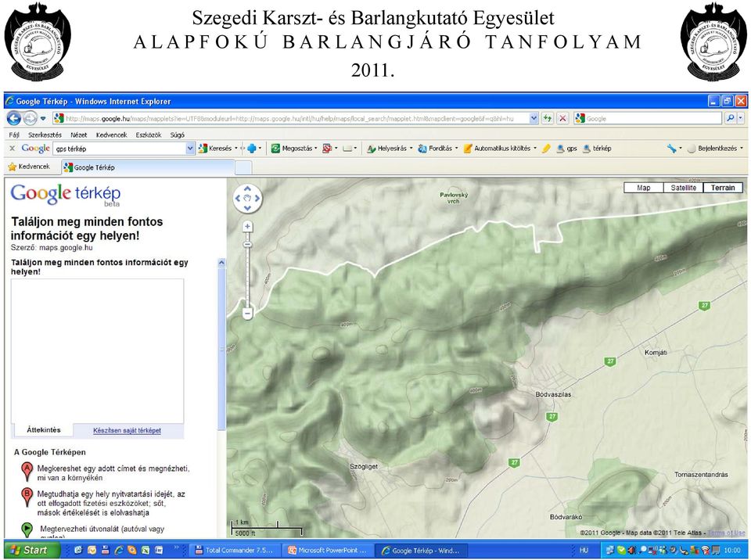Image resolution: width=751 pixels, height=560 pixels.
Task: Click the red marker B icon
Action: pos(27,497)
